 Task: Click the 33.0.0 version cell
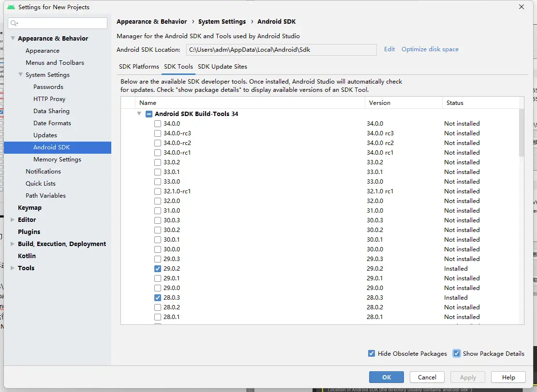point(375,182)
